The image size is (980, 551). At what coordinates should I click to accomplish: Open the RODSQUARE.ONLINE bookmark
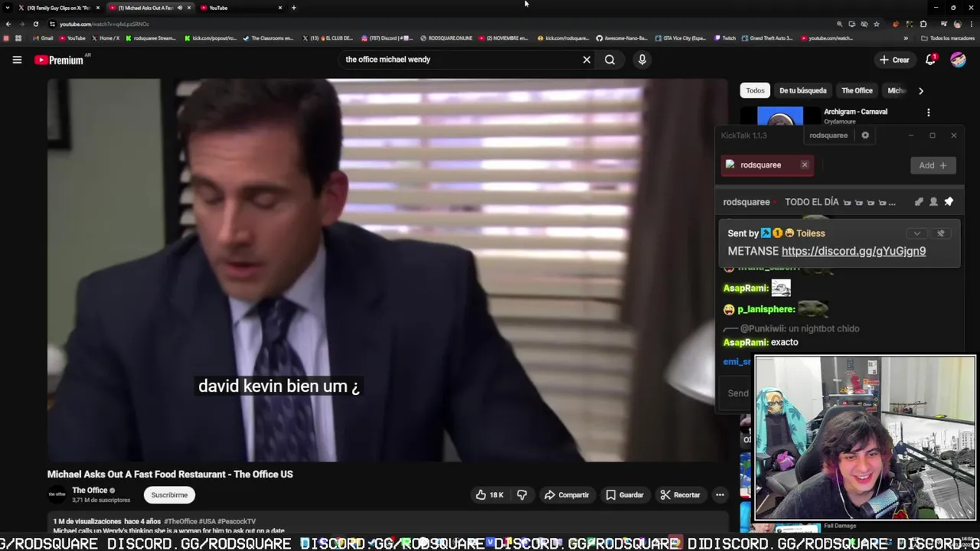click(446, 38)
